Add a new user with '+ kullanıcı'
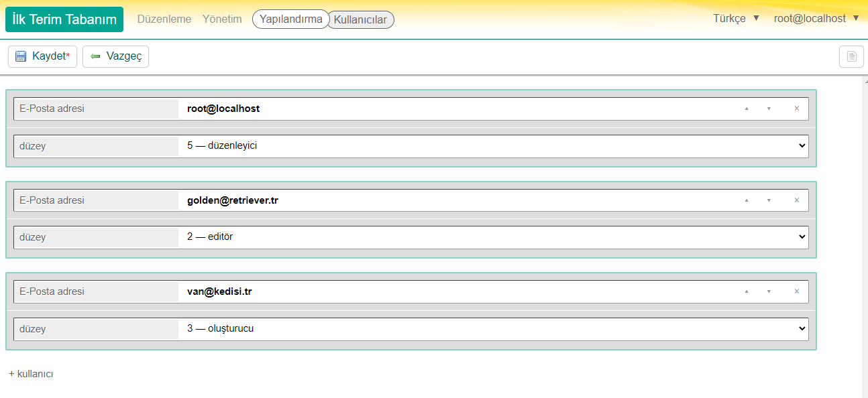Screen dimensions: 868x398 click(32, 374)
